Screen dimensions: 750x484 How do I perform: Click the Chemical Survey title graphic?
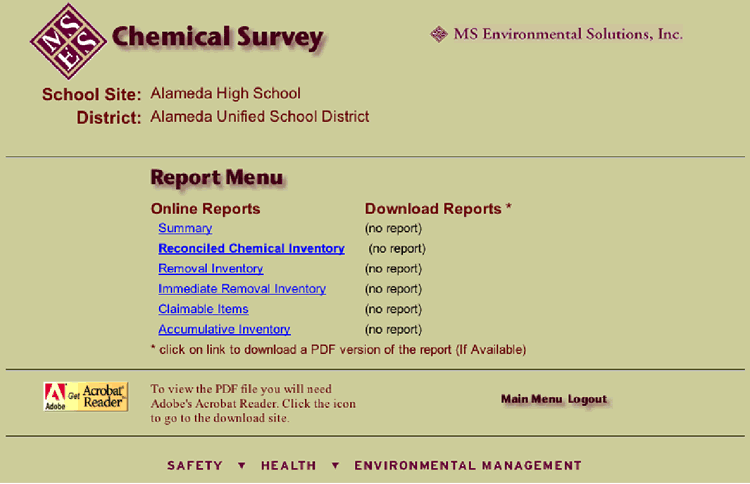(218, 38)
